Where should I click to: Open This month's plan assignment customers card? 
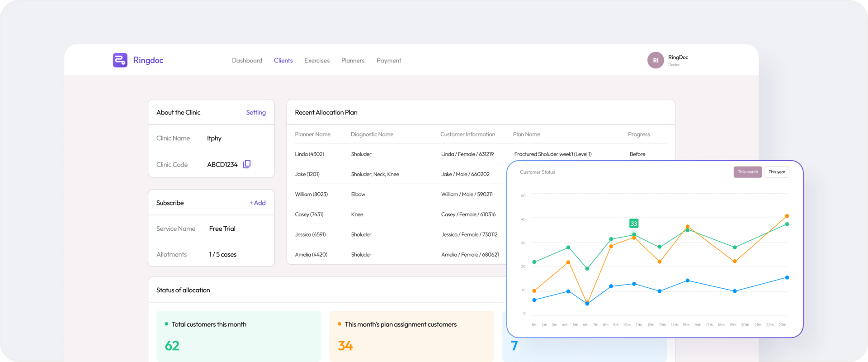pyautogui.click(x=411, y=336)
